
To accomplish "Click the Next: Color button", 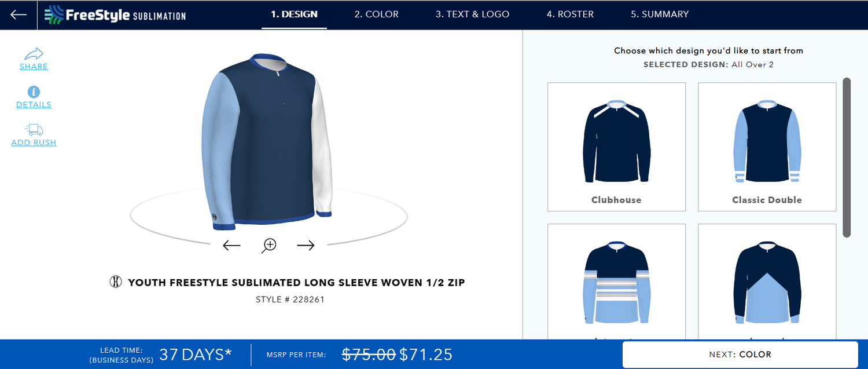I will 740,354.
